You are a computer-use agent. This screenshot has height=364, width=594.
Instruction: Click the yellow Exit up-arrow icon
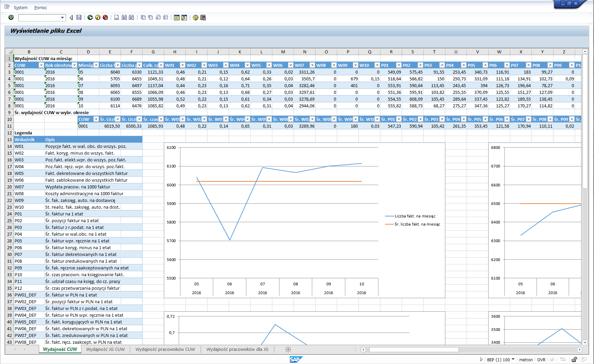(98, 18)
